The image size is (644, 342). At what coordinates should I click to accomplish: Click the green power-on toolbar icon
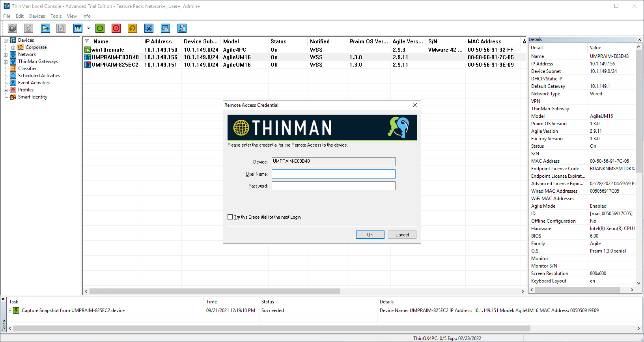[x=100, y=28]
